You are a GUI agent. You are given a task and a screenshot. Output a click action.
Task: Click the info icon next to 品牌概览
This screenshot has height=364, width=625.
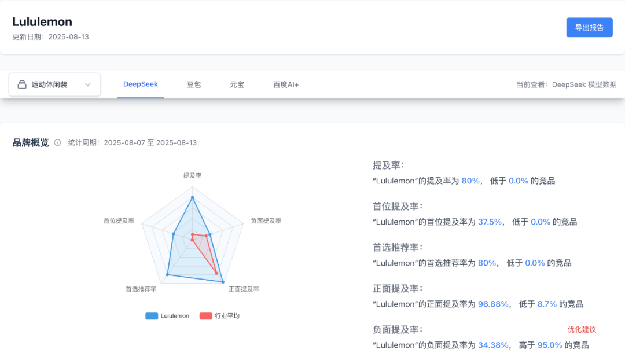(x=58, y=143)
